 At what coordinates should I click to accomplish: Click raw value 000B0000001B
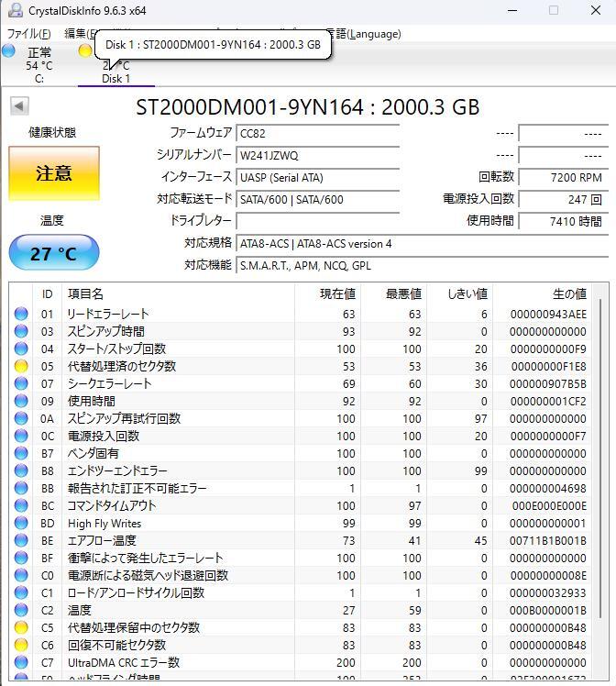[548, 610]
